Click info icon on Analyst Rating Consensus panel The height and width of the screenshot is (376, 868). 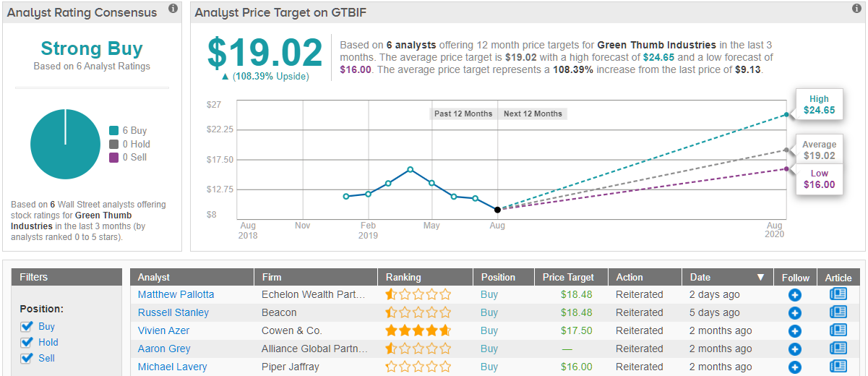coord(173,9)
